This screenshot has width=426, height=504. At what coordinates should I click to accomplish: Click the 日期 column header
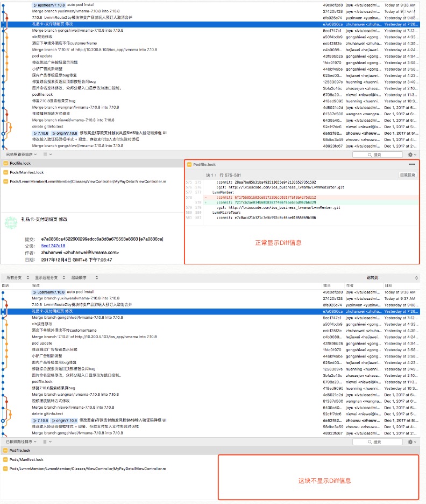[388, 285]
